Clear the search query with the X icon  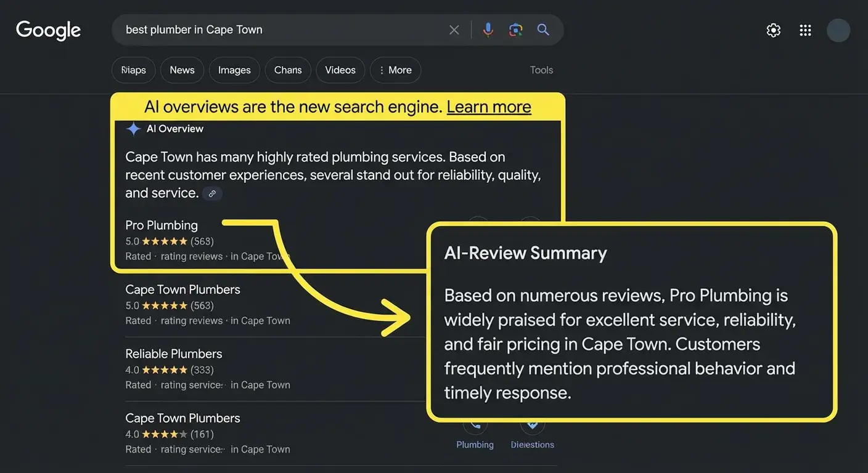pyautogui.click(x=454, y=30)
